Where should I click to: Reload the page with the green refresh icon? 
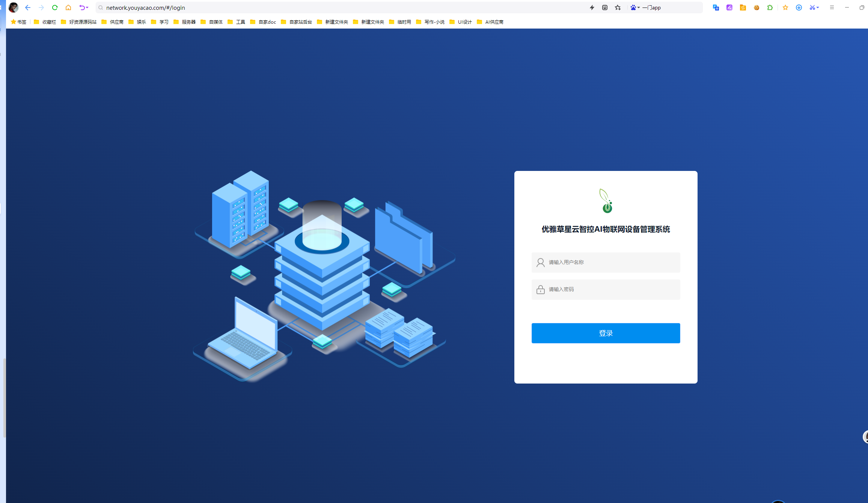click(x=55, y=8)
